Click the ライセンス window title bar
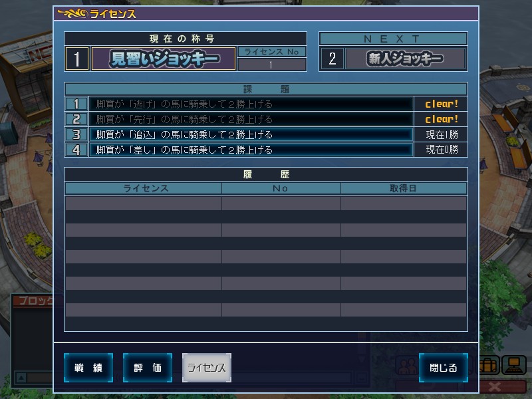This screenshot has height=399, width=532. (266, 13)
